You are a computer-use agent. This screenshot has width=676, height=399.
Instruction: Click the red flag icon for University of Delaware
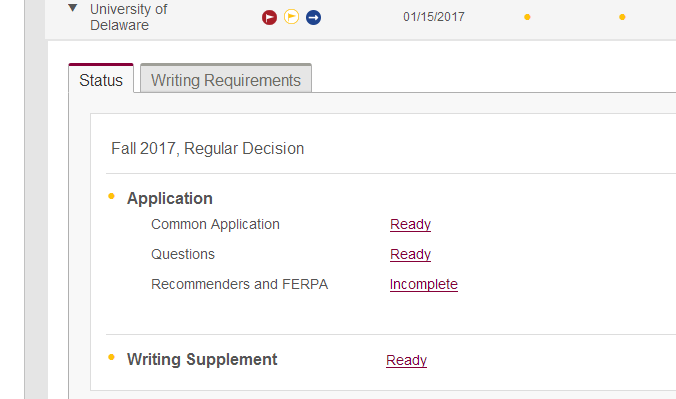tap(269, 17)
